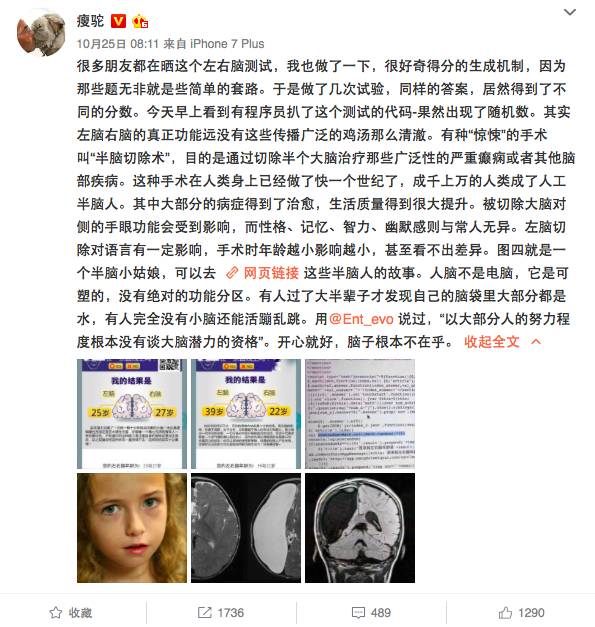Click the orange V verified badge

click(118, 21)
